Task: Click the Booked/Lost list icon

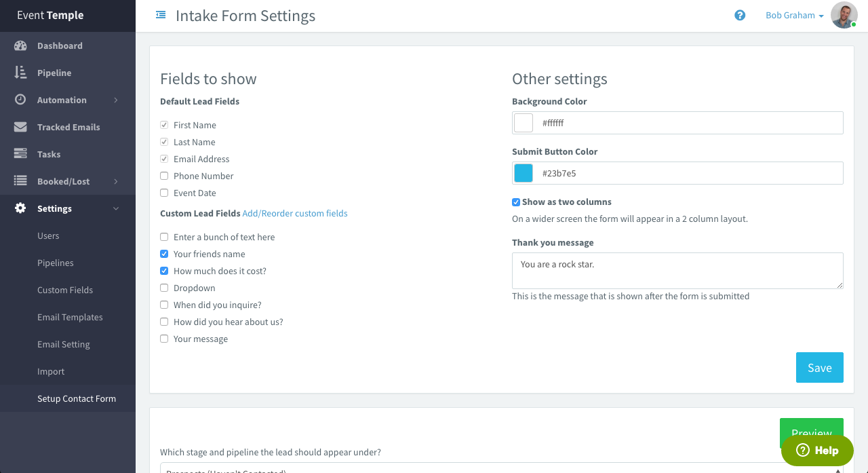Action: [x=20, y=181]
